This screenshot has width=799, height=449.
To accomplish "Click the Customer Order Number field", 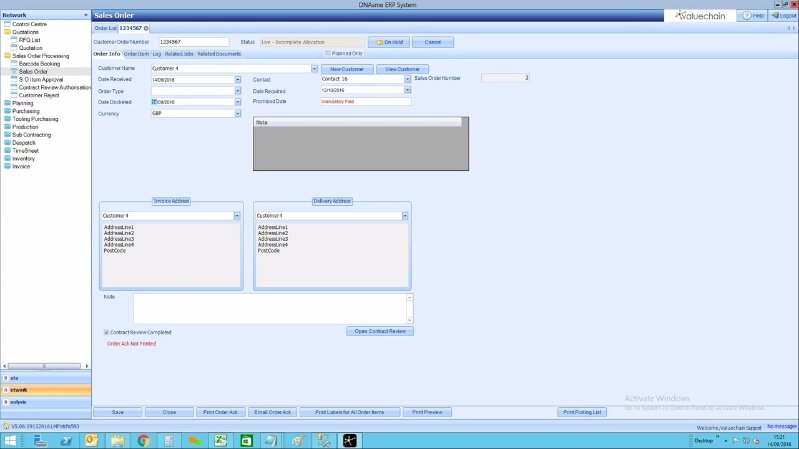I will click(x=195, y=42).
